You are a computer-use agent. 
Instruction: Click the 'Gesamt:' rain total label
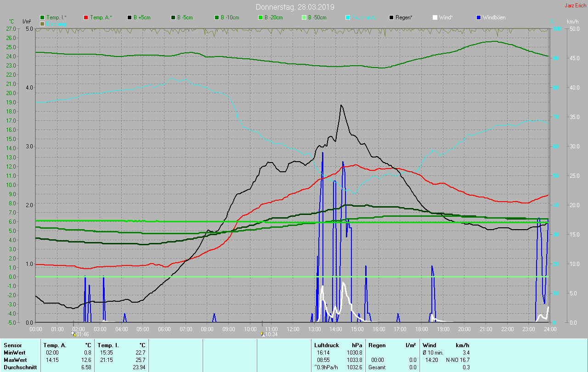point(378,367)
